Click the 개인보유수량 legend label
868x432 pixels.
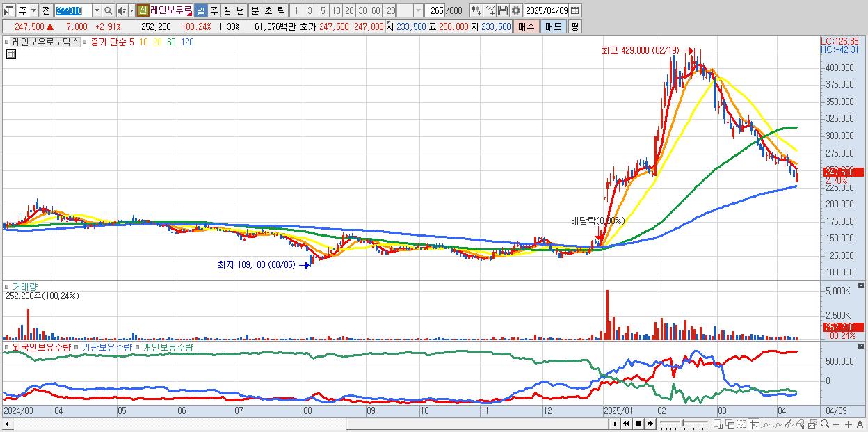(x=168, y=346)
